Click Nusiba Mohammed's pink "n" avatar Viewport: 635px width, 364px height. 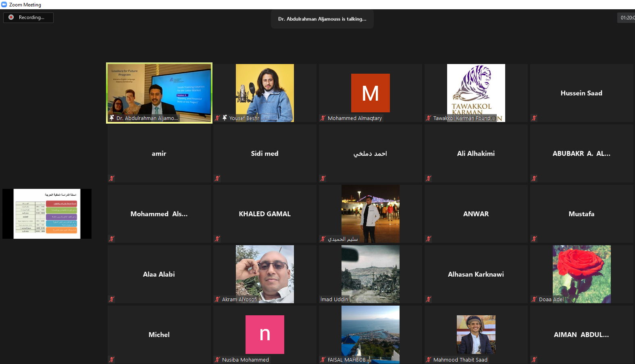coord(265,334)
